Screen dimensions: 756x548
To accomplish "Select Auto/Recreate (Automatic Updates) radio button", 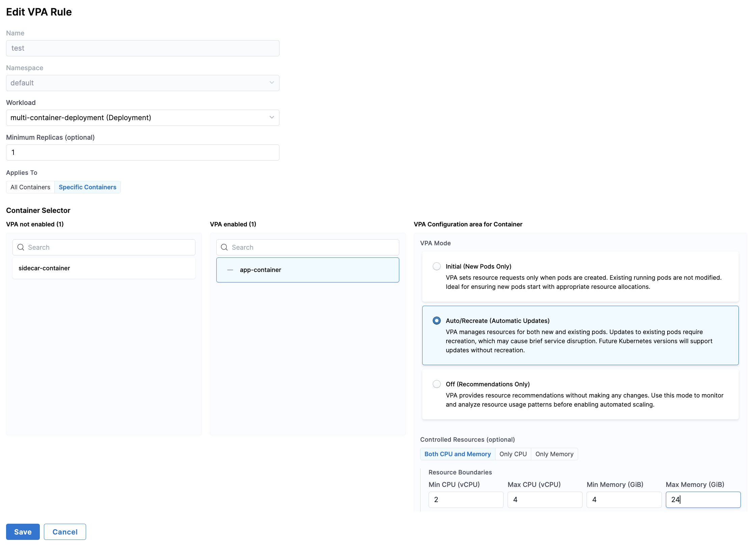I will (x=437, y=321).
